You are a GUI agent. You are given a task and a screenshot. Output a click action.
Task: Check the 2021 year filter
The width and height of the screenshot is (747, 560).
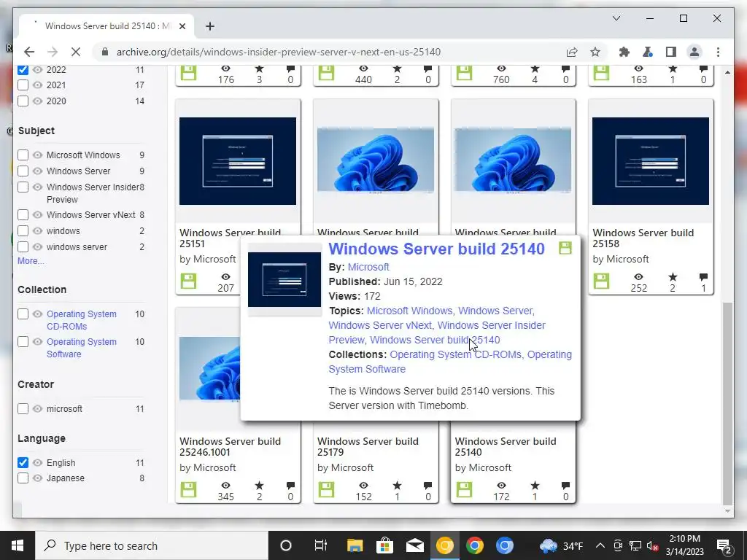tap(23, 85)
